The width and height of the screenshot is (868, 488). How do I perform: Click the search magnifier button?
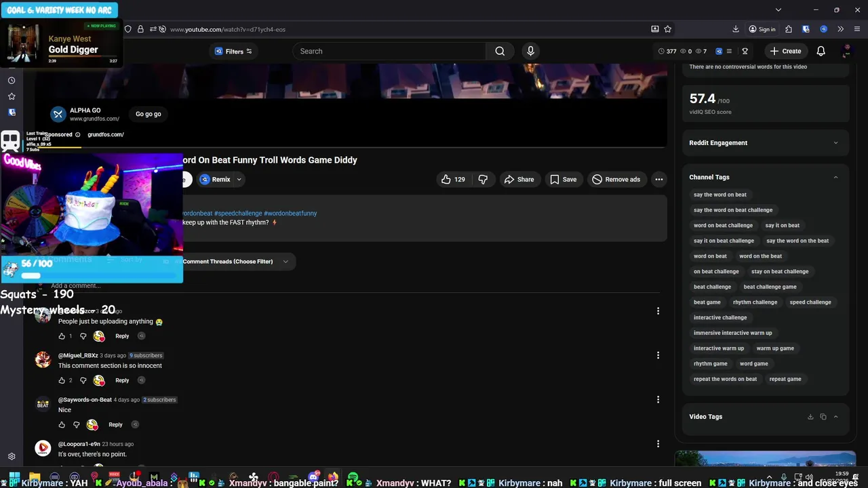point(500,51)
